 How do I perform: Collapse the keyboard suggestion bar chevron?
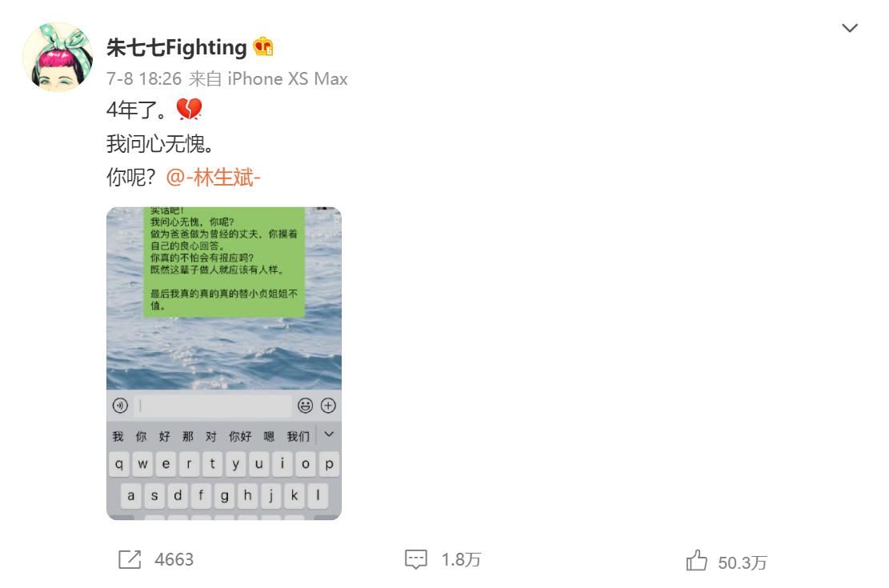[326, 435]
